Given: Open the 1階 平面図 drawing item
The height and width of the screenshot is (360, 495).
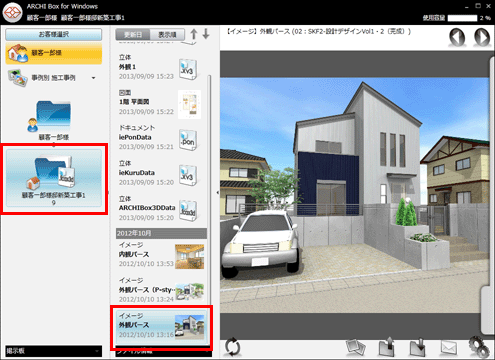Looking at the screenshot, I should click(x=159, y=102).
